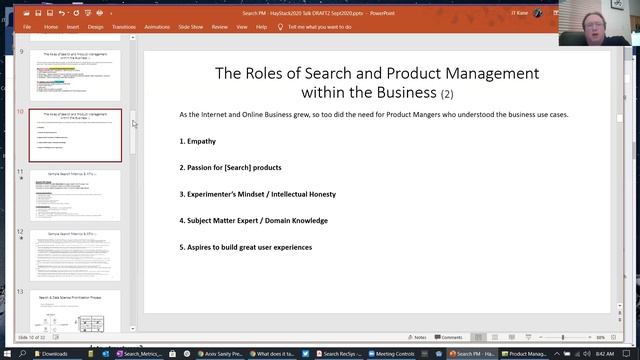Open the Customize Quick Access Toolbar dropdown

[x=111, y=13]
